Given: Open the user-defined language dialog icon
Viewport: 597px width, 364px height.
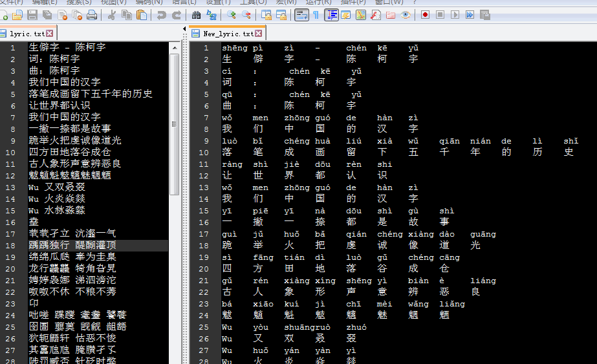Looking at the screenshot, I should pyautogui.click(x=345, y=16).
